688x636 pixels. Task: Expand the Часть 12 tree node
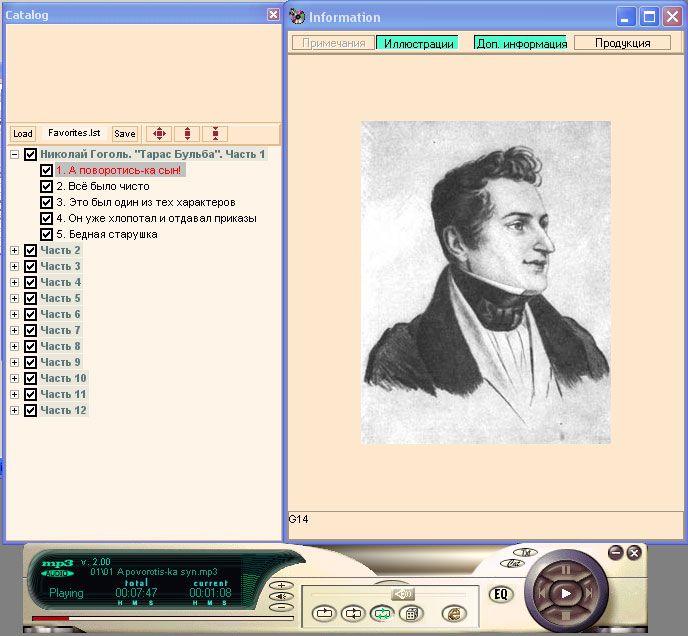pyautogui.click(x=14, y=410)
